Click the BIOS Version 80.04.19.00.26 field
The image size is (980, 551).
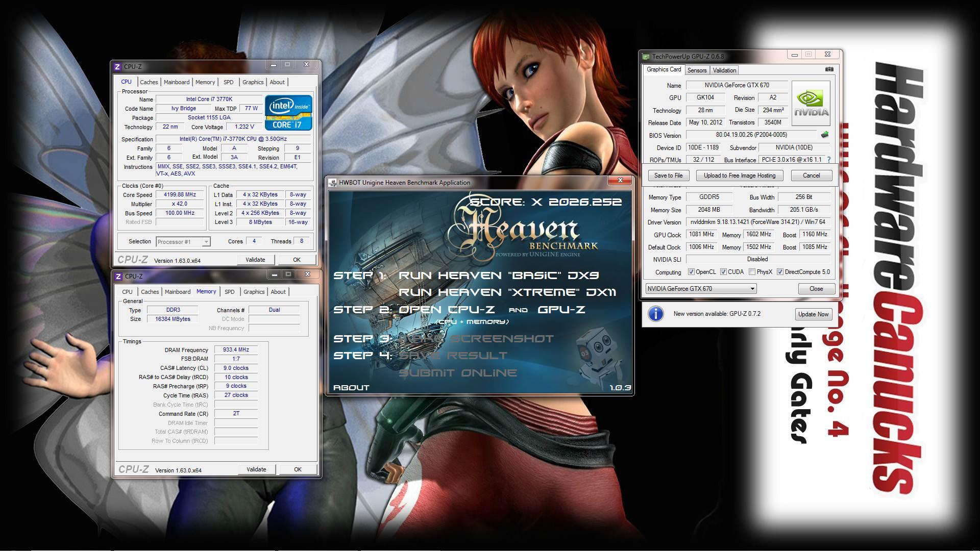(751, 135)
